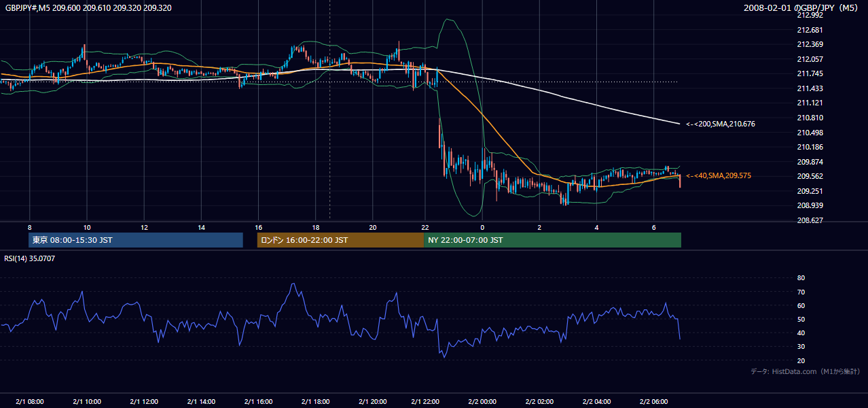Click hour tick '18' under the price chart
Screen dimensions: 868x408
click(315, 227)
